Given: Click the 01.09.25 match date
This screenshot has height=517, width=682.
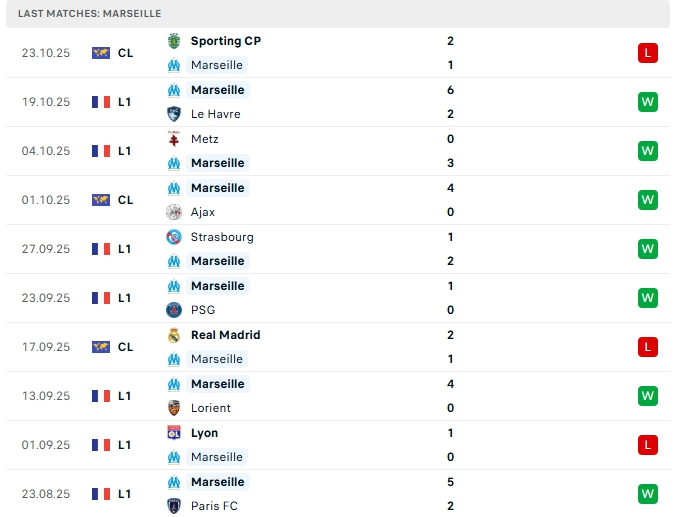Looking at the screenshot, I should coord(46,445).
